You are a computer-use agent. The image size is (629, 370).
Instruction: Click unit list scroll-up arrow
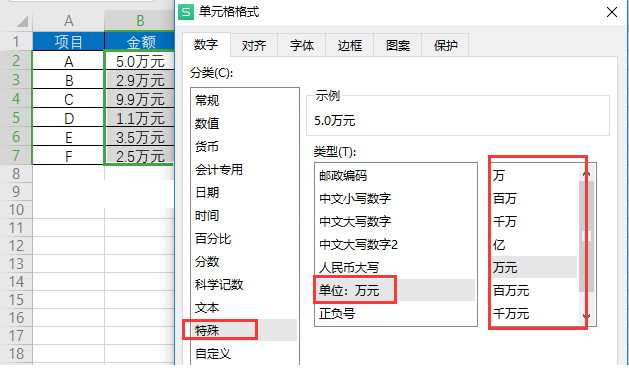click(586, 173)
